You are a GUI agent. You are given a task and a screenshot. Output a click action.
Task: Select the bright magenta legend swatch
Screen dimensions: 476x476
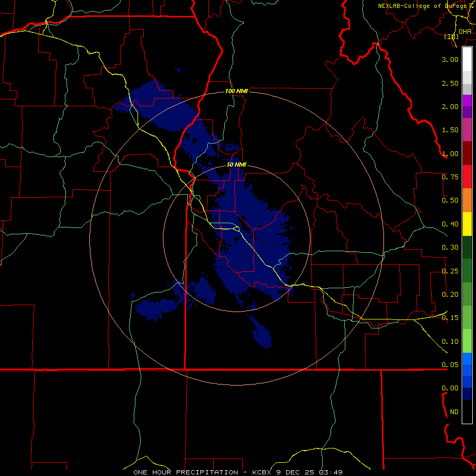pyautogui.click(x=467, y=100)
